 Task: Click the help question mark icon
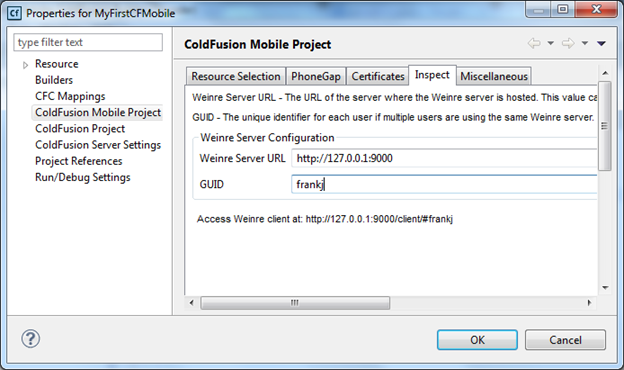click(x=31, y=339)
